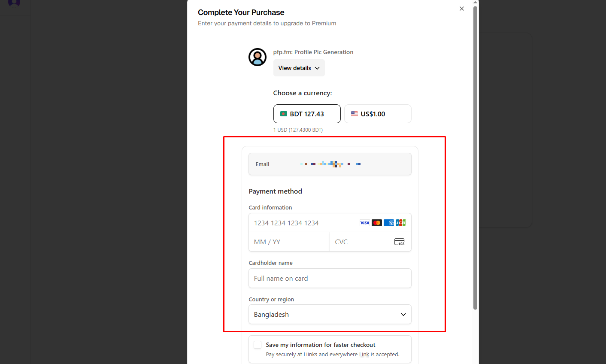606x364 pixels.
Task: Click the "1 USD (127.4300 BDT)" rate text
Action: [x=298, y=130]
